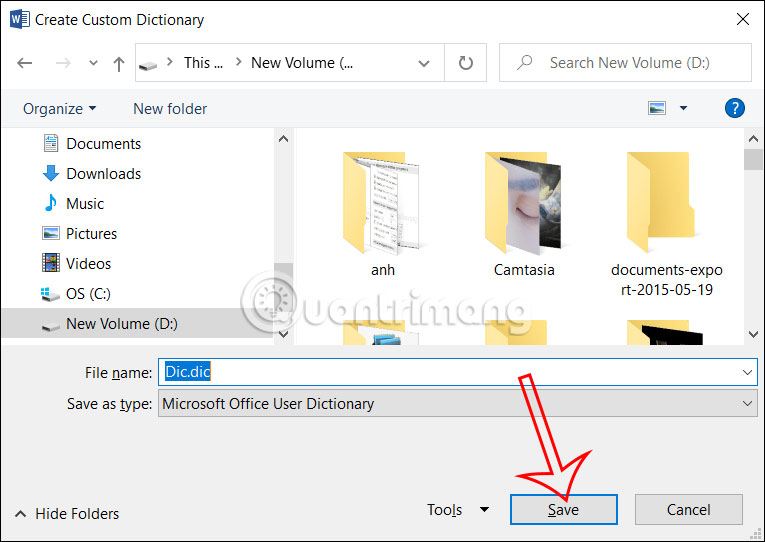Click the Music note icon
The width and height of the screenshot is (765, 542).
click(x=50, y=203)
